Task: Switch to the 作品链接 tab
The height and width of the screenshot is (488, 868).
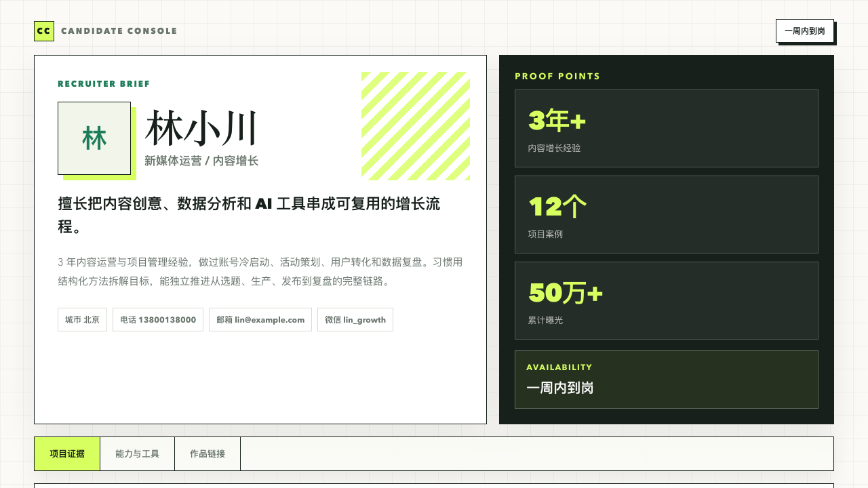Action: pos(208,454)
